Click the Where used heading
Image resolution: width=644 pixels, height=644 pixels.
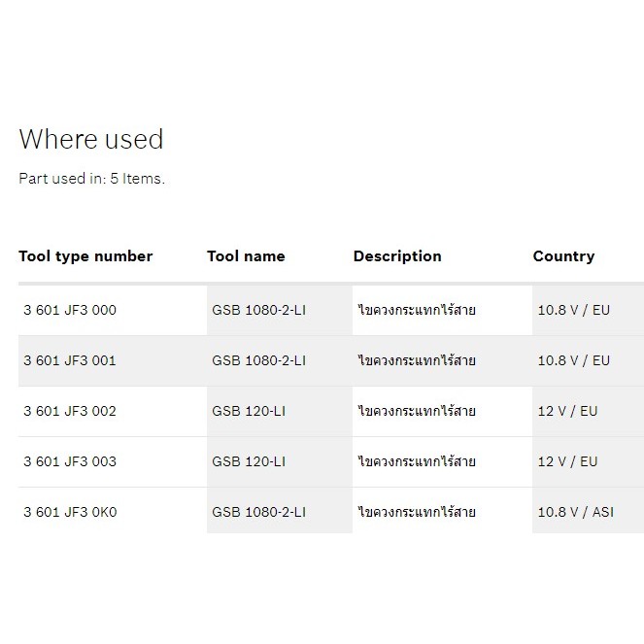(91, 139)
